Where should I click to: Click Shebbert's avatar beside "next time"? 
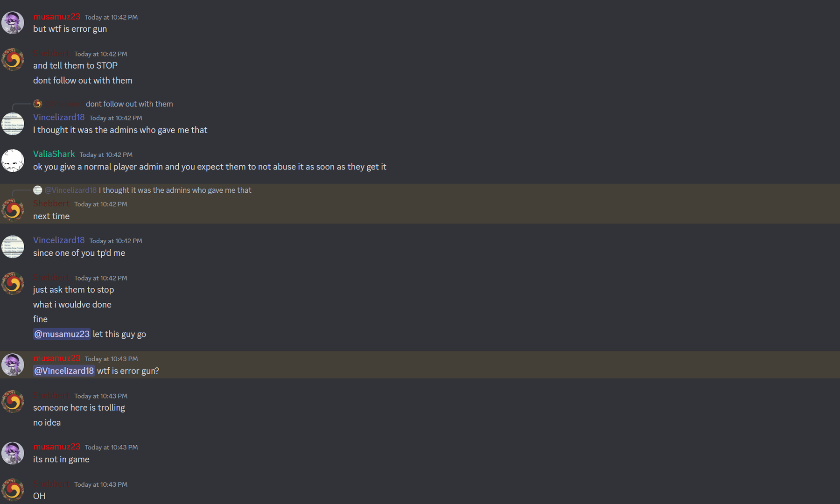(x=13, y=210)
